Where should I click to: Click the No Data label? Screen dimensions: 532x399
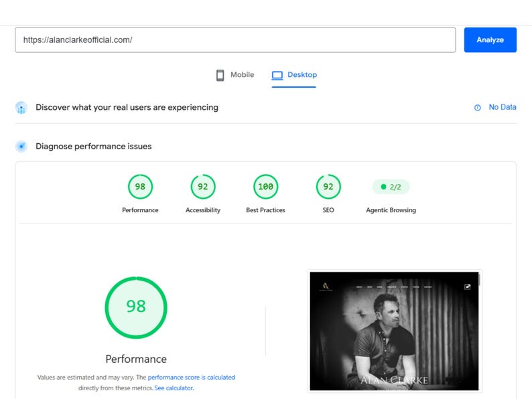click(503, 107)
